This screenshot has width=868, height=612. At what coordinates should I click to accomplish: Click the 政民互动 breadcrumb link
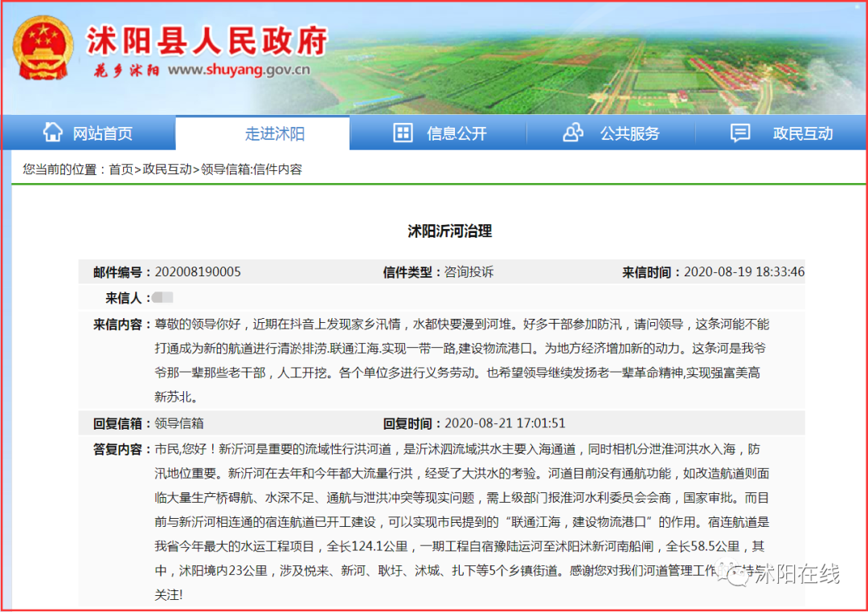click(x=167, y=169)
